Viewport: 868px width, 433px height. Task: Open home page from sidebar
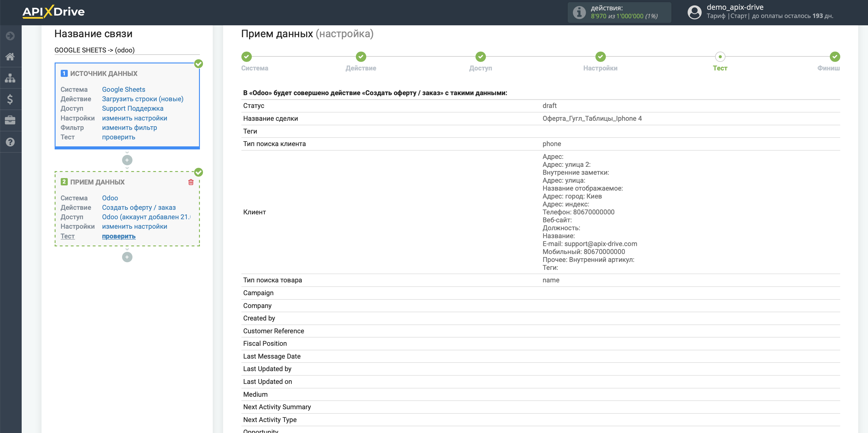click(10, 57)
